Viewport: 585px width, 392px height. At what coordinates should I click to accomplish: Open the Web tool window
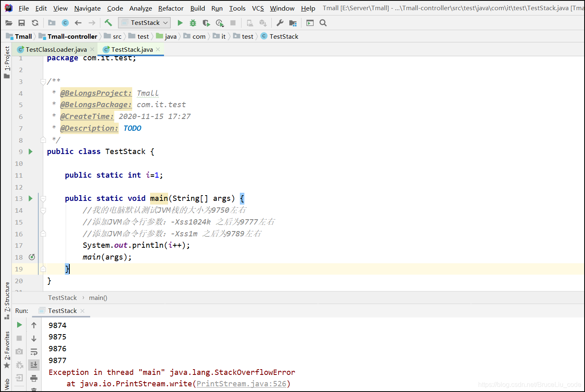tap(7, 384)
